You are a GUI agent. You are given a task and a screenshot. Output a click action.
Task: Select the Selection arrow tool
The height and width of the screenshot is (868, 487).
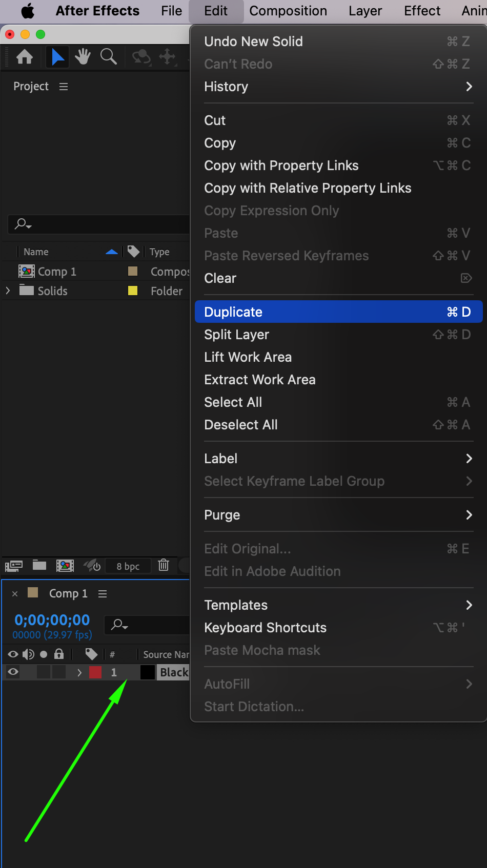[x=58, y=57]
